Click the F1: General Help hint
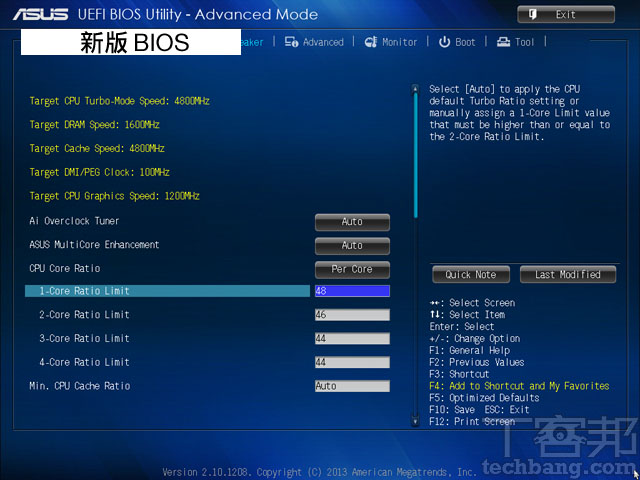Screen dimensions: 640x480 point(469,351)
